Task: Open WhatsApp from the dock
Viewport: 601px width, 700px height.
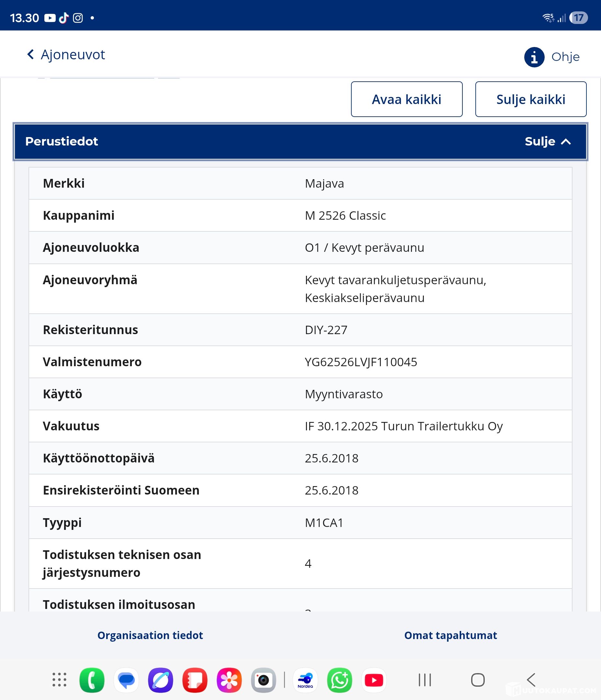Action: point(339,680)
